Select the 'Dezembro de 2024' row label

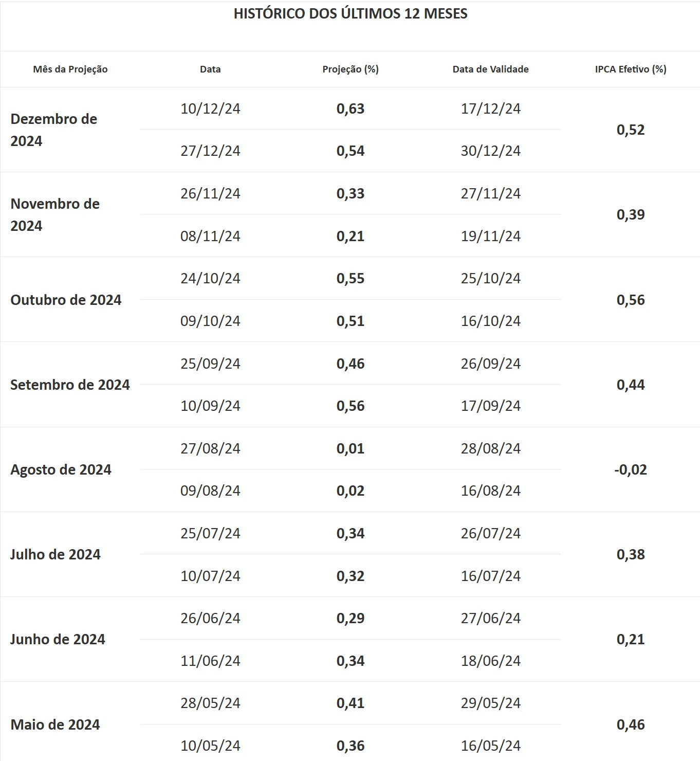coord(54,130)
